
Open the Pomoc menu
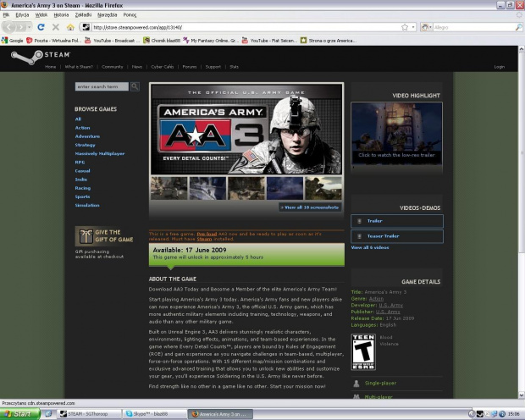tap(130, 14)
